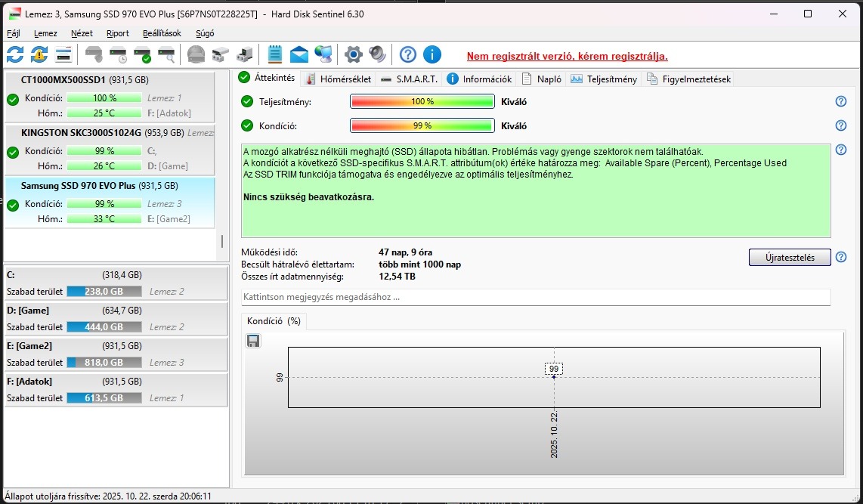Image resolution: width=863 pixels, height=504 pixels.
Task: Open the Lemez menu
Action: tap(45, 33)
